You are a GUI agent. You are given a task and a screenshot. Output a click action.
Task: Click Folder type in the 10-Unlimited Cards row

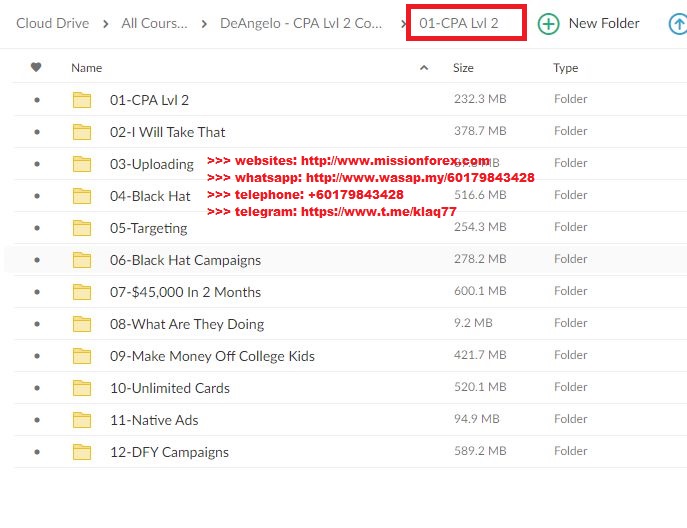570,387
